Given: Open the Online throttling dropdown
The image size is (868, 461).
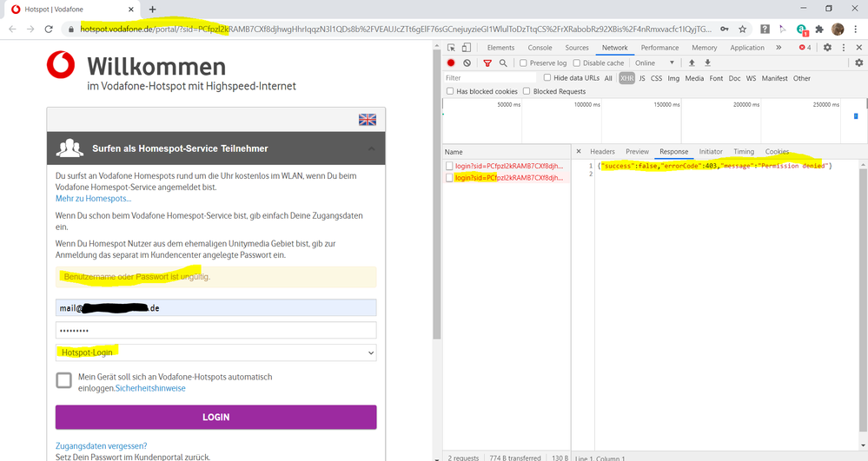Looking at the screenshot, I should click(655, 63).
